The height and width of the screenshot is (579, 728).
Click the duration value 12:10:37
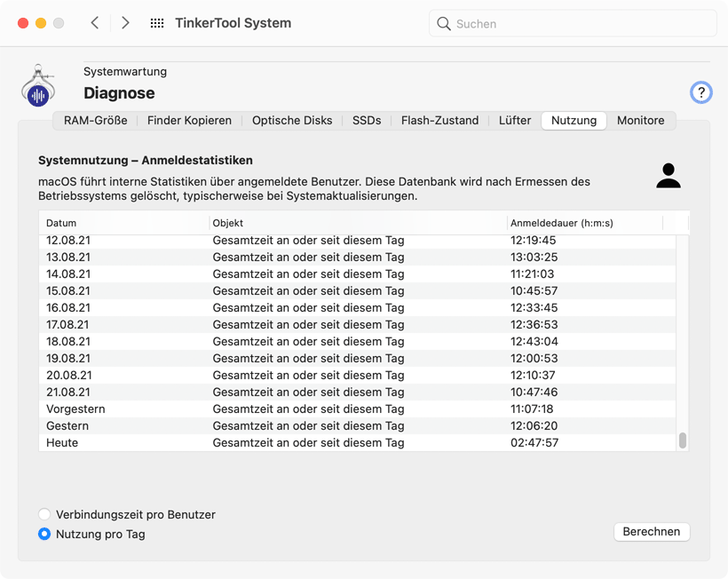click(x=533, y=375)
